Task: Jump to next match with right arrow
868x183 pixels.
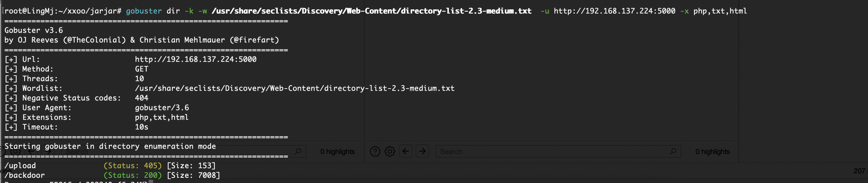Action: 422,151
